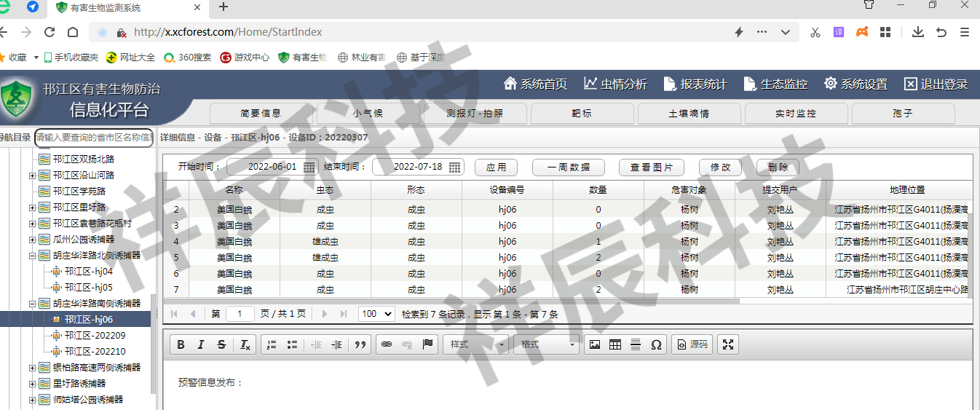Open the page size 100 dropdown

377,314
